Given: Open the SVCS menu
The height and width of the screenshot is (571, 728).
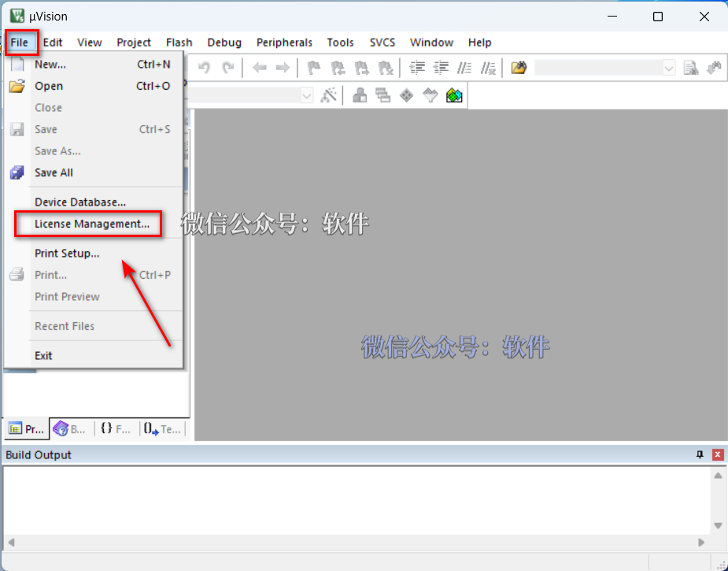Looking at the screenshot, I should tap(382, 43).
